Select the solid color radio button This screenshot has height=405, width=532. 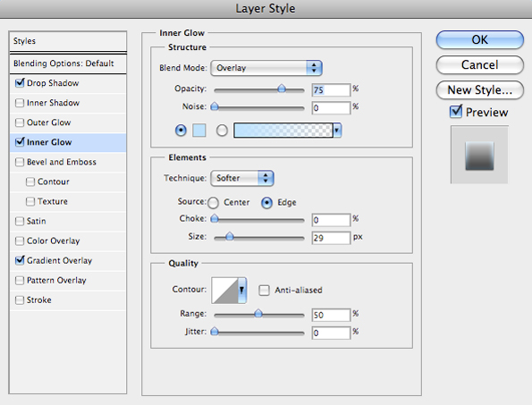pos(181,131)
